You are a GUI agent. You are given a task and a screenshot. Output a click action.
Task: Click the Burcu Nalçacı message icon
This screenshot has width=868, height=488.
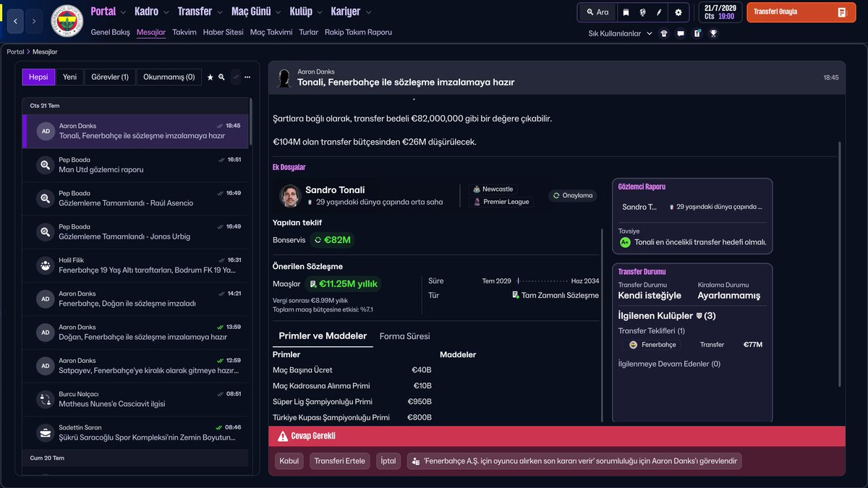click(46, 399)
